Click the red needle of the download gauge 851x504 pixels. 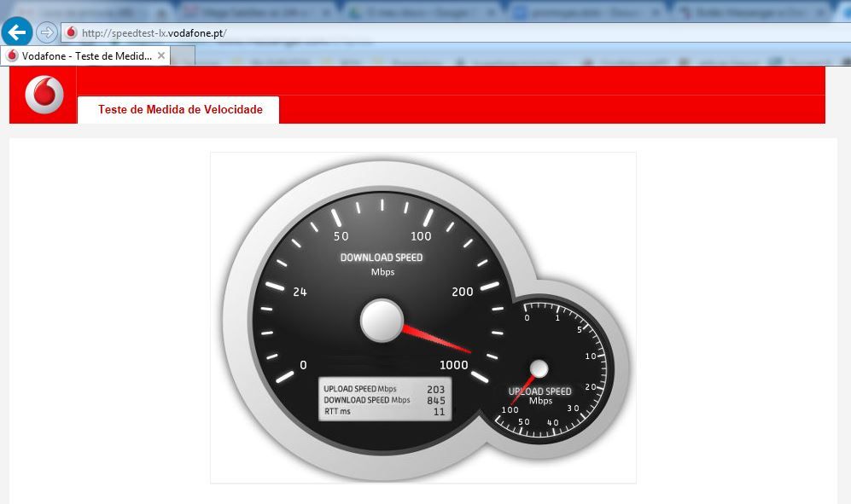(x=435, y=339)
